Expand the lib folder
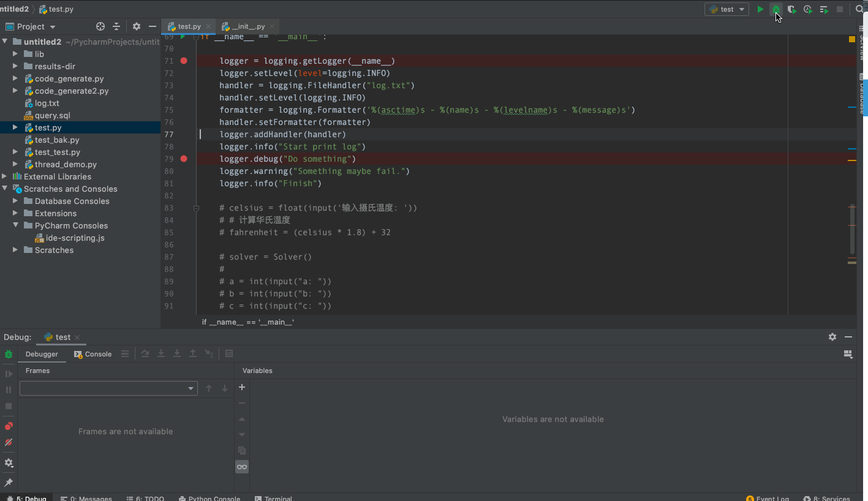The image size is (868, 501). click(16, 54)
